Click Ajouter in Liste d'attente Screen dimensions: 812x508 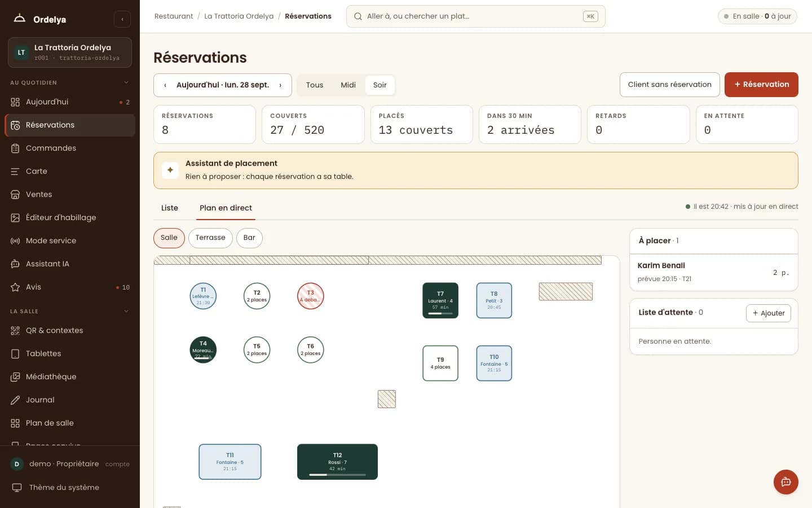coord(769,313)
